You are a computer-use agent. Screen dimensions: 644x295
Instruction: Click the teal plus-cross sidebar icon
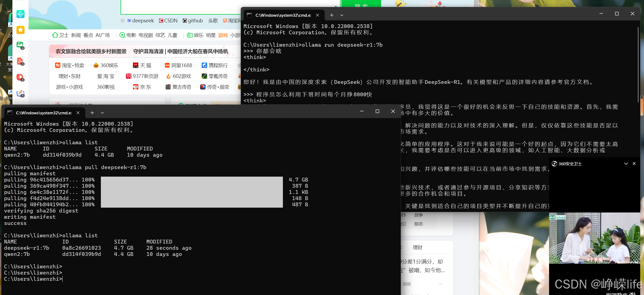[20, 14]
